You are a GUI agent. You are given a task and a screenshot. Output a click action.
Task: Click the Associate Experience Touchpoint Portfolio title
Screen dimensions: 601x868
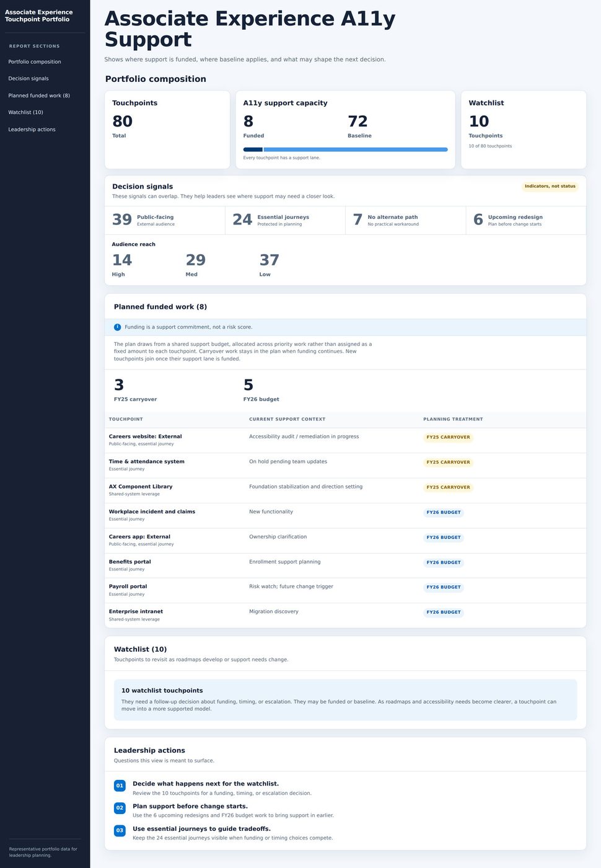pos(38,15)
